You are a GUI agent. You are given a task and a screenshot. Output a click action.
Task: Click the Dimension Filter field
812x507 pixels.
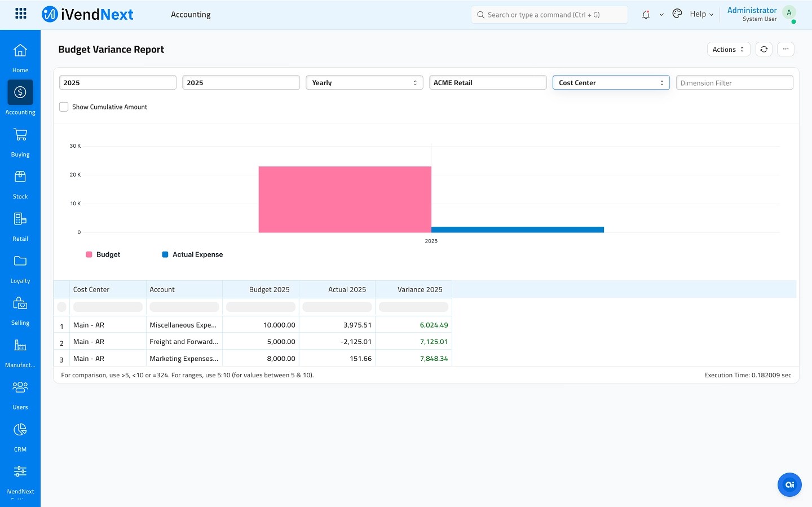(x=735, y=82)
